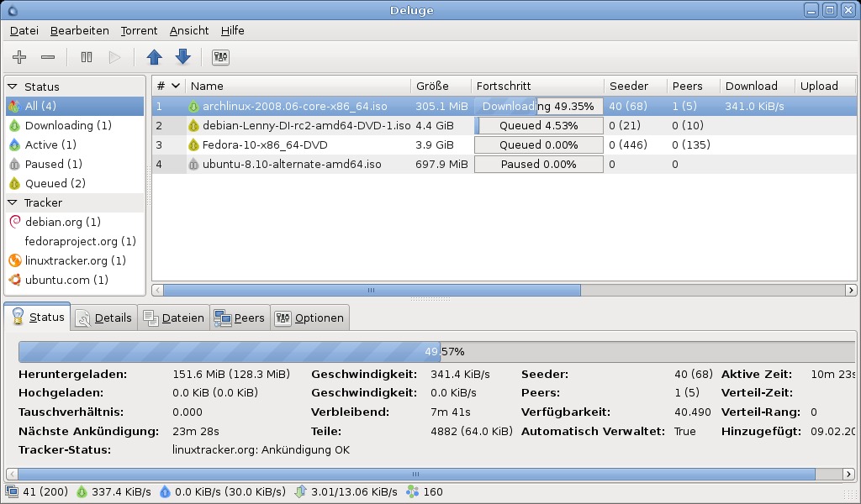Move torrent up in queue
Image resolution: width=861 pixels, height=504 pixels.
155,57
